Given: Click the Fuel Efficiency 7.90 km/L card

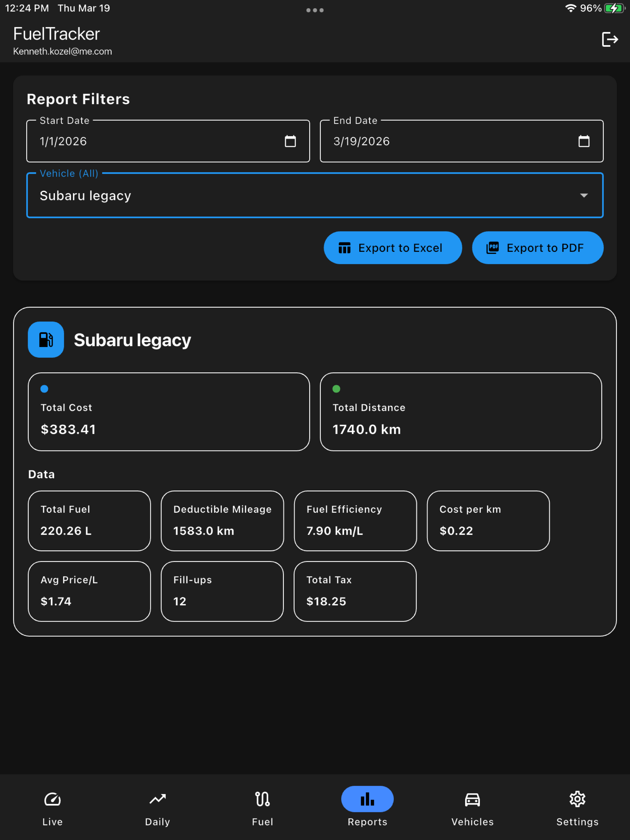Looking at the screenshot, I should click(x=355, y=521).
